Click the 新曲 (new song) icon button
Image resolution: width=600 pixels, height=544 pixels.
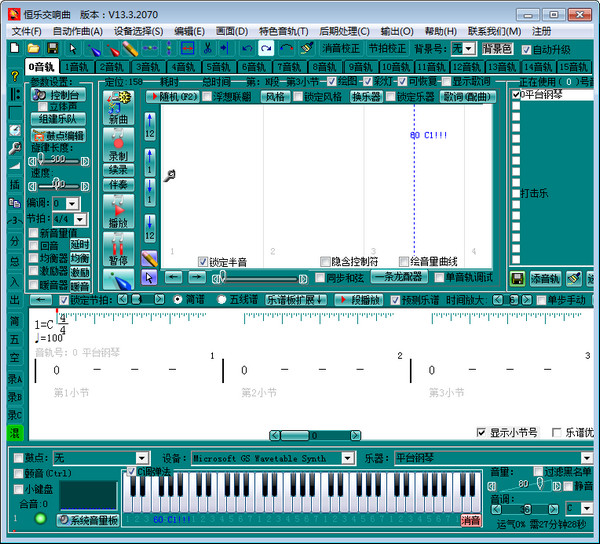pyautogui.click(x=119, y=107)
